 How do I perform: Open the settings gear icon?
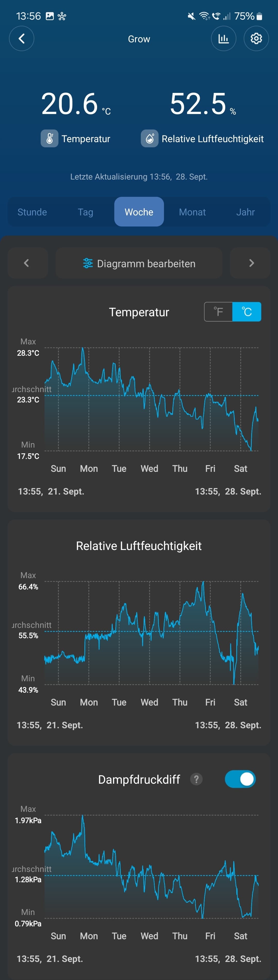click(x=256, y=38)
